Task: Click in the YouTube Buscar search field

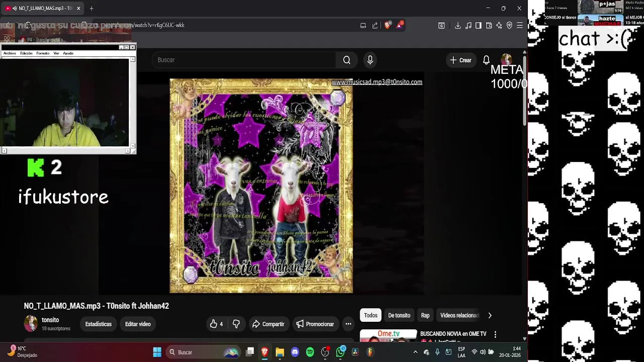Action: coord(244,60)
